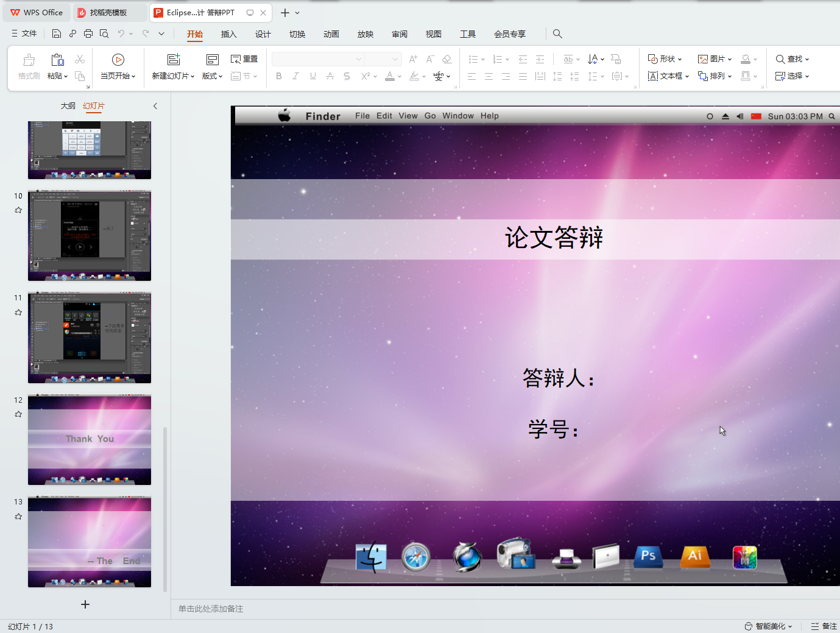The width and height of the screenshot is (840, 633).
Task: Open the Design (设计) ribbon tab
Action: pos(263,34)
